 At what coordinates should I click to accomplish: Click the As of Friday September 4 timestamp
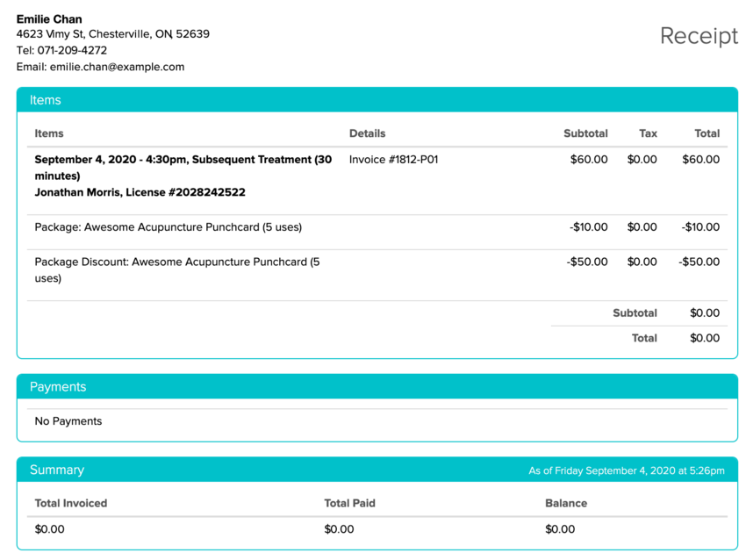click(x=626, y=471)
